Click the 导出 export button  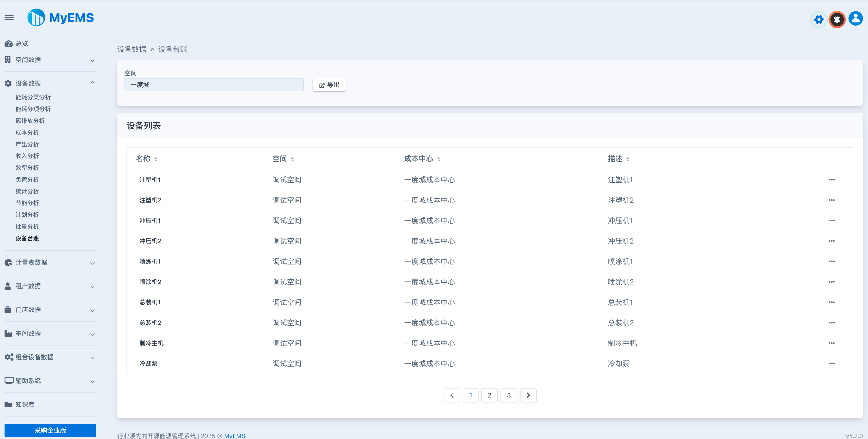coord(329,84)
